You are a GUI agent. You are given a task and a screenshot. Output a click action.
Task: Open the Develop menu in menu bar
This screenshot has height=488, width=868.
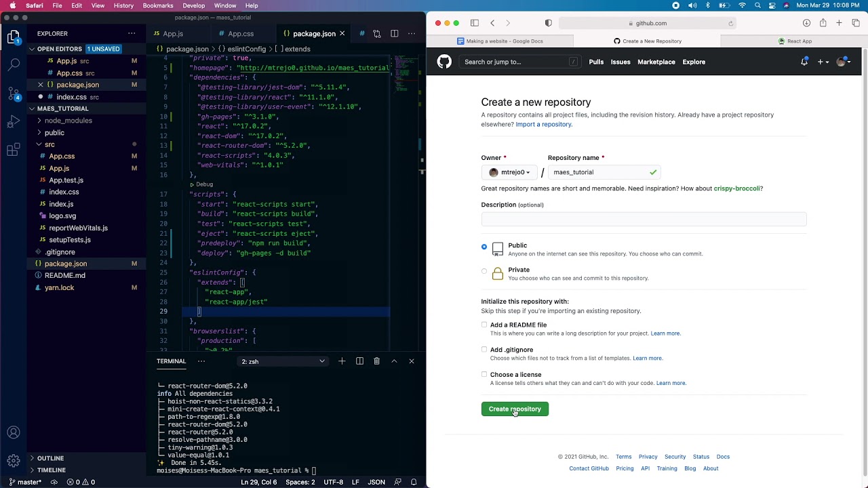(194, 5)
